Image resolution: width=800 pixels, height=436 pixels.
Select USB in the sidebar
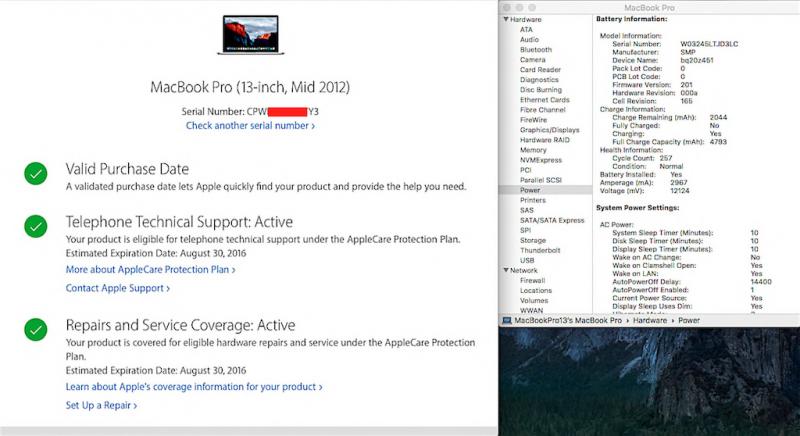click(527, 260)
